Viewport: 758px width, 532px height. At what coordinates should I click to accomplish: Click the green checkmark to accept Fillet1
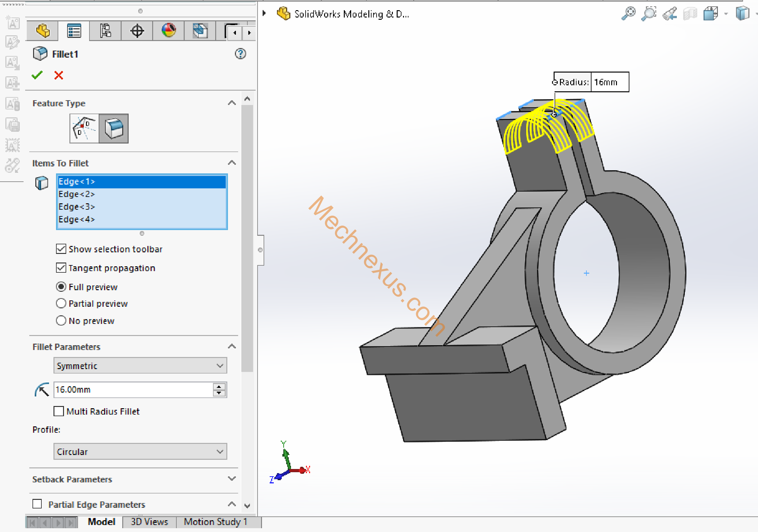click(37, 75)
